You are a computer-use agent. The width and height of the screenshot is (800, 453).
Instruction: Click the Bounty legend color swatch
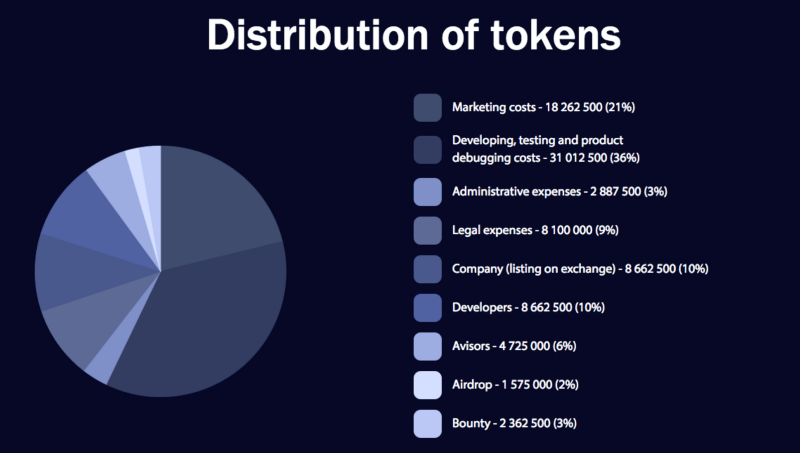click(428, 424)
